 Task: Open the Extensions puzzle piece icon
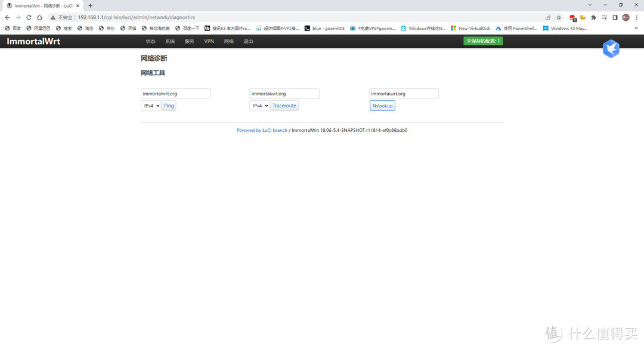click(593, 17)
